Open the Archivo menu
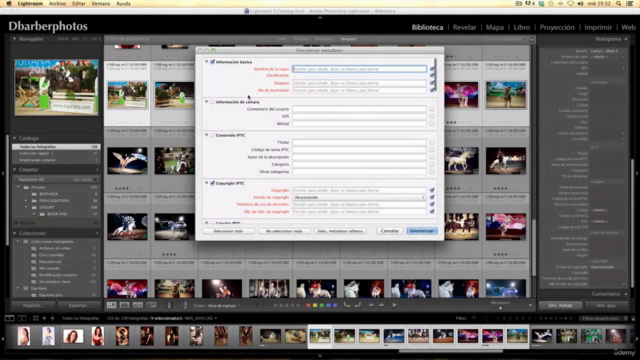Screen dimensions: 640x360 click(57, 4)
